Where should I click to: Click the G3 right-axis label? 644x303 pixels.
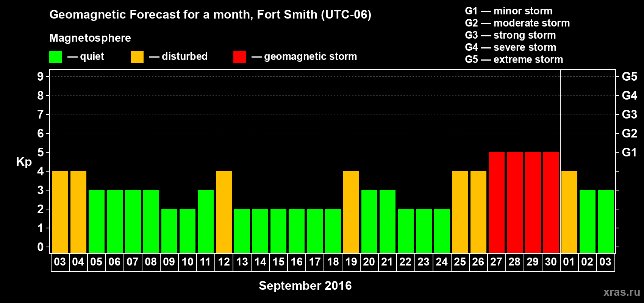pos(629,114)
